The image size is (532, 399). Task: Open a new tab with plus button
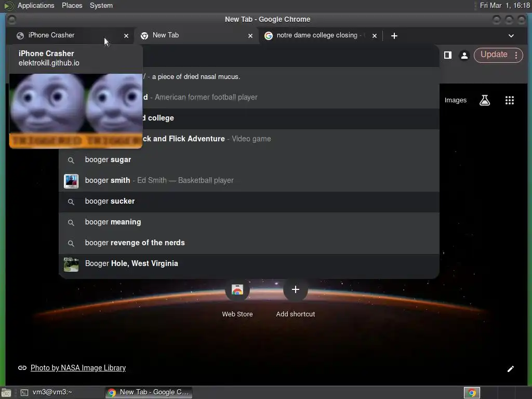coord(394,36)
